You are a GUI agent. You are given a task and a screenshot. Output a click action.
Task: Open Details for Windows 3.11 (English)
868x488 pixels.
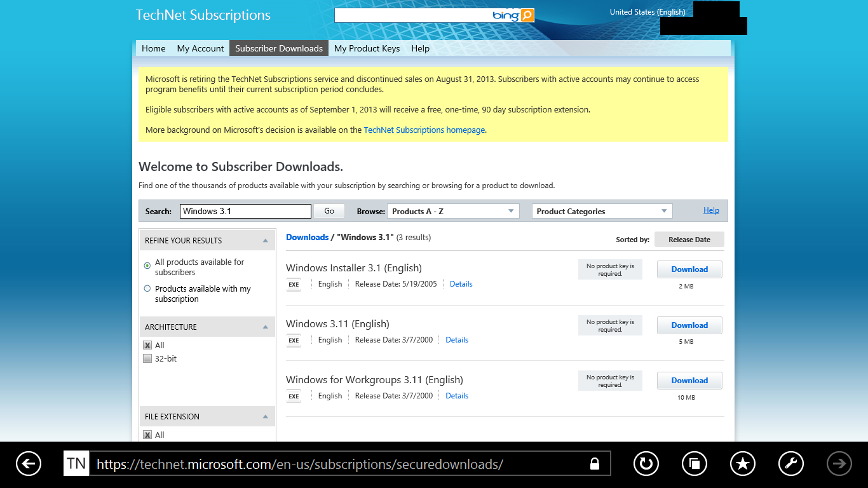click(457, 340)
